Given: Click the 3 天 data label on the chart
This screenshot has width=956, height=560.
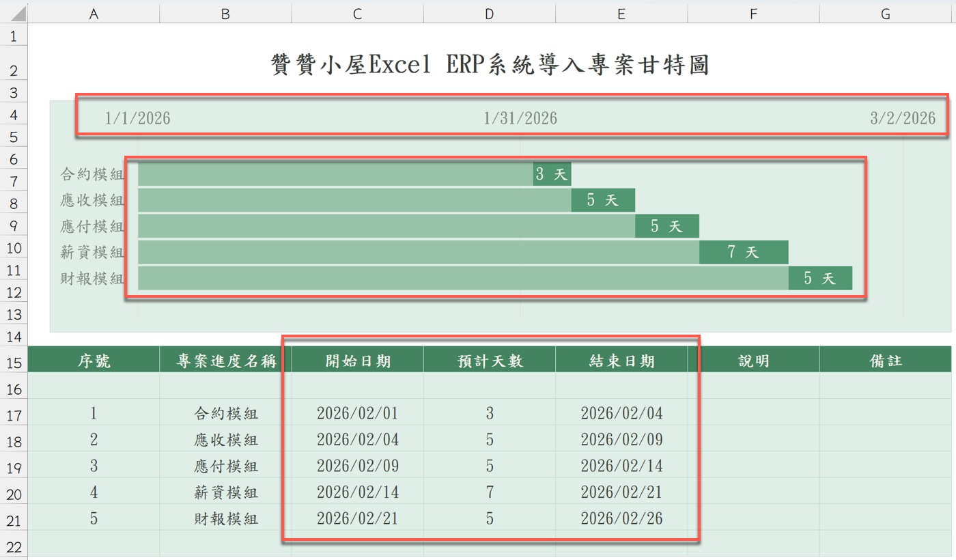Looking at the screenshot, I should [x=552, y=173].
